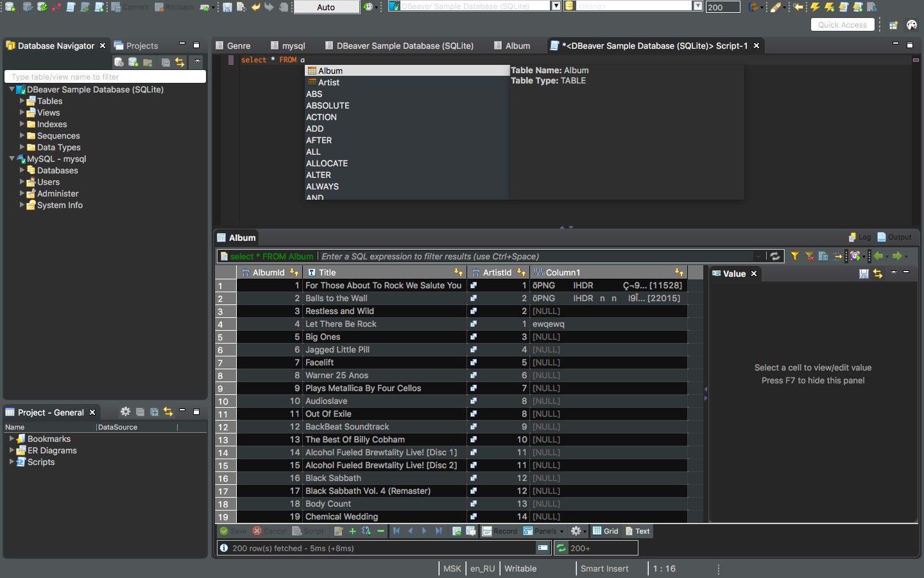924x578 pixels.
Task: Click the Edit cell pencil icon
Action: pyautogui.click(x=338, y=531)
